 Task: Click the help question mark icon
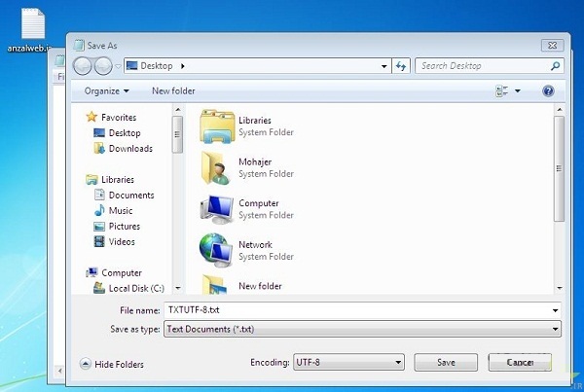coord(548,91)
